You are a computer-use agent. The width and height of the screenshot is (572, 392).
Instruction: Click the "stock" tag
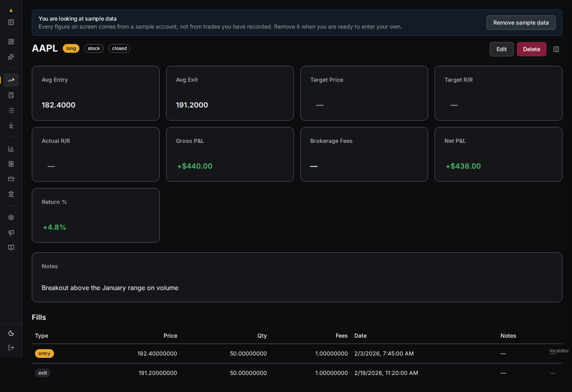(94, 48)
